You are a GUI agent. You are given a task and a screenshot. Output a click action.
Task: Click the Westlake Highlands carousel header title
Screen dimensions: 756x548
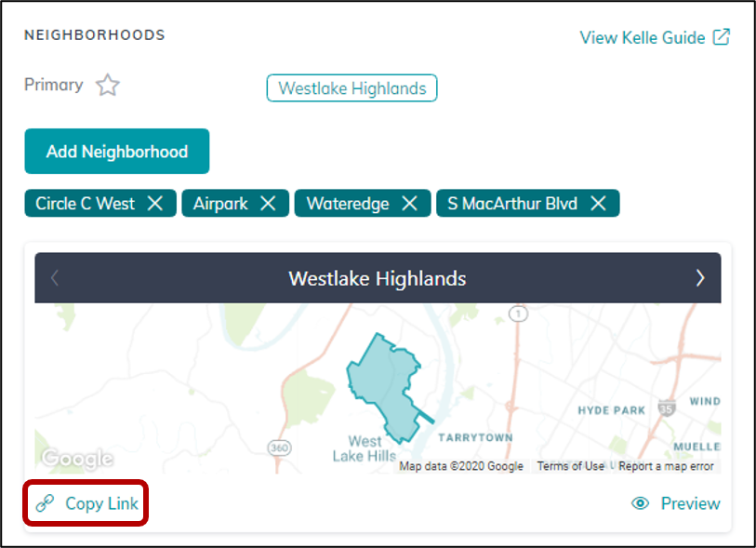[377, 278]
